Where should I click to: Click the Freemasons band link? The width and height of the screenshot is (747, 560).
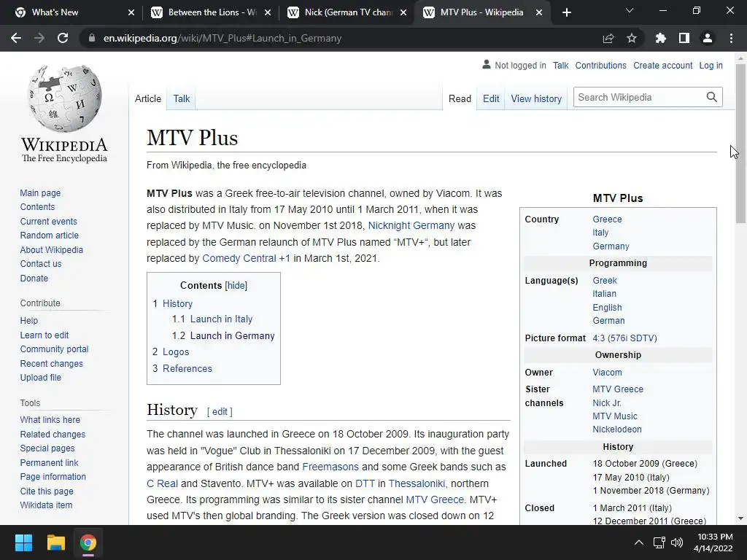[330, 467]
